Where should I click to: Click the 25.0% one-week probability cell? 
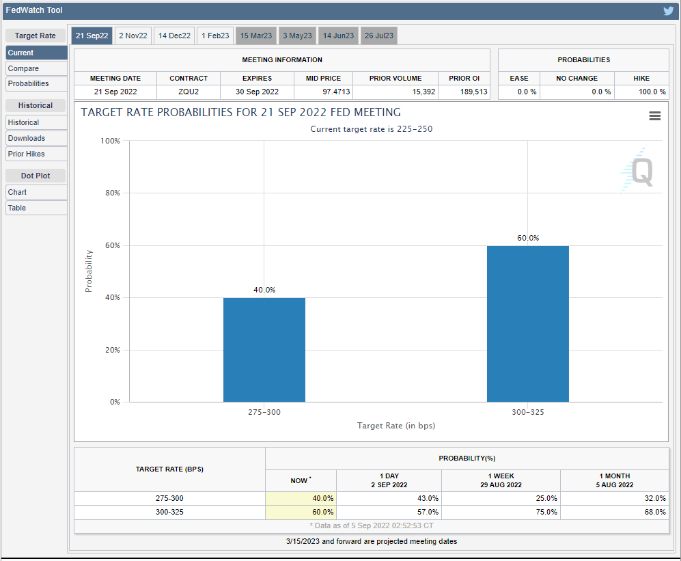501,498
